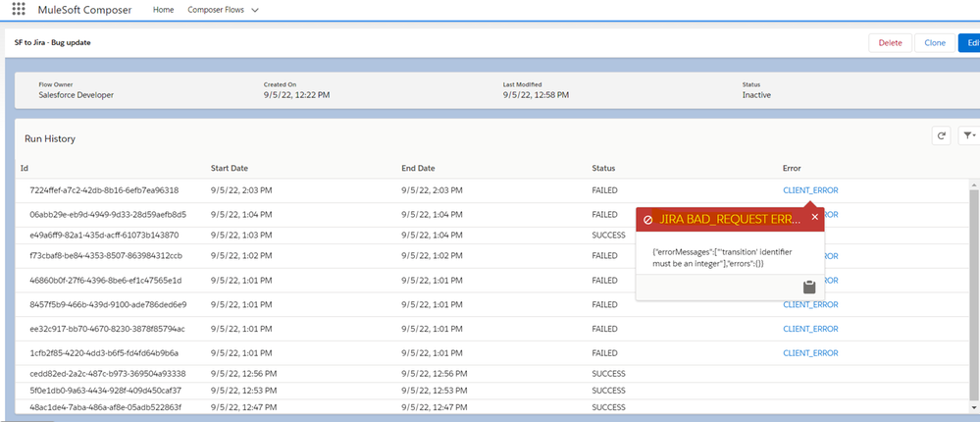This screenshot has width=980, height=422.
Task: Select run id 1cfb2f85-4220-4dd3-b6f5-fd4fd64b9b6a
Action: pyautogui.click(x=104, y=353)
